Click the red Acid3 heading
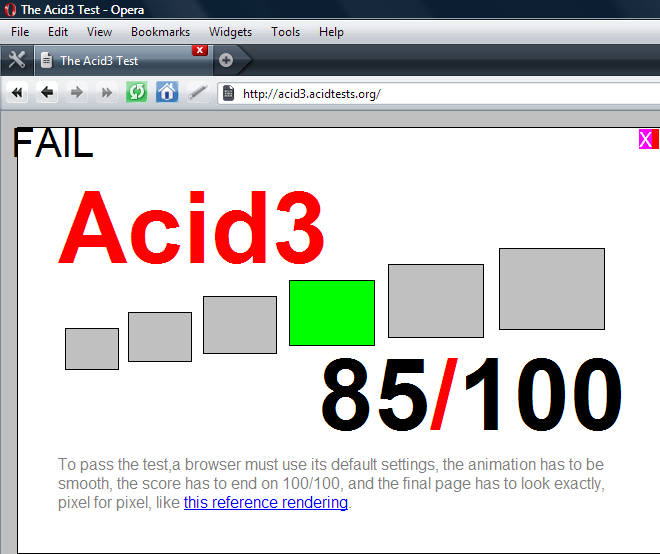 tap(192, 227)
